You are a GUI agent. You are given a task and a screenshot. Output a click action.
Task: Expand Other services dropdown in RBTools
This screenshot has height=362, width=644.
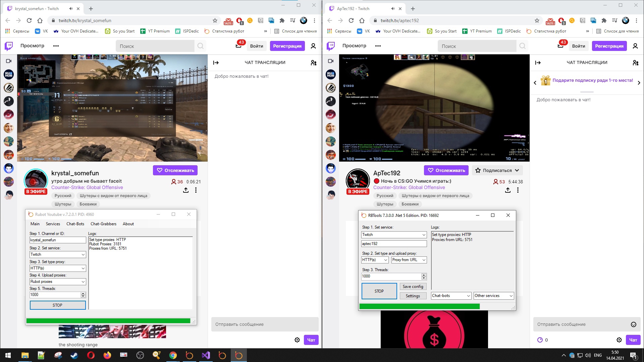tap(511, 296)
